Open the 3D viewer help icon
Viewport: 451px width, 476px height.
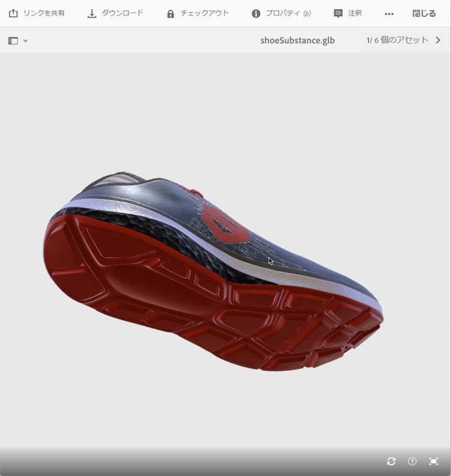coord(412,462)
